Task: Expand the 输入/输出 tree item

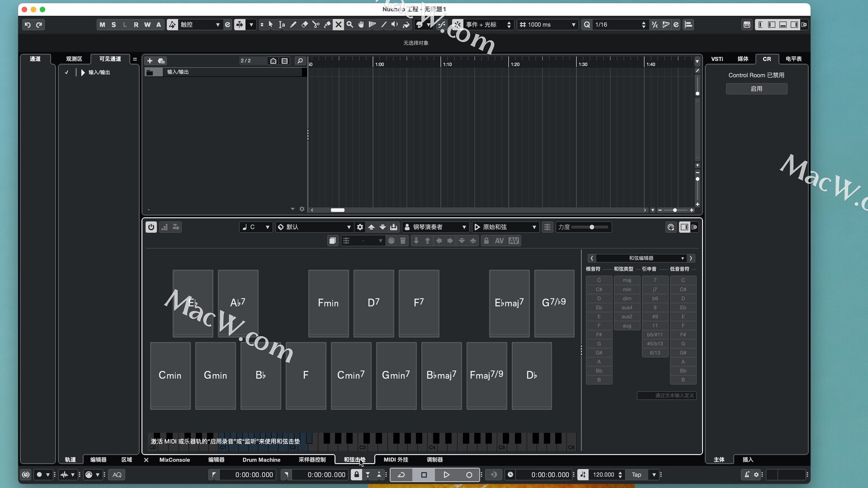Action: (x=83, y=72)
